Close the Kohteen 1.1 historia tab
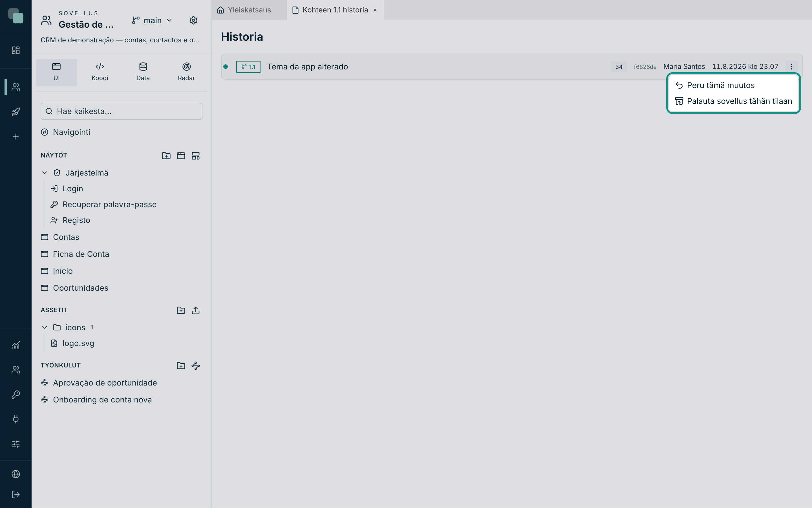Image resolution: width=812 pixels, height=508 pixels. click(x=375, y=10)
